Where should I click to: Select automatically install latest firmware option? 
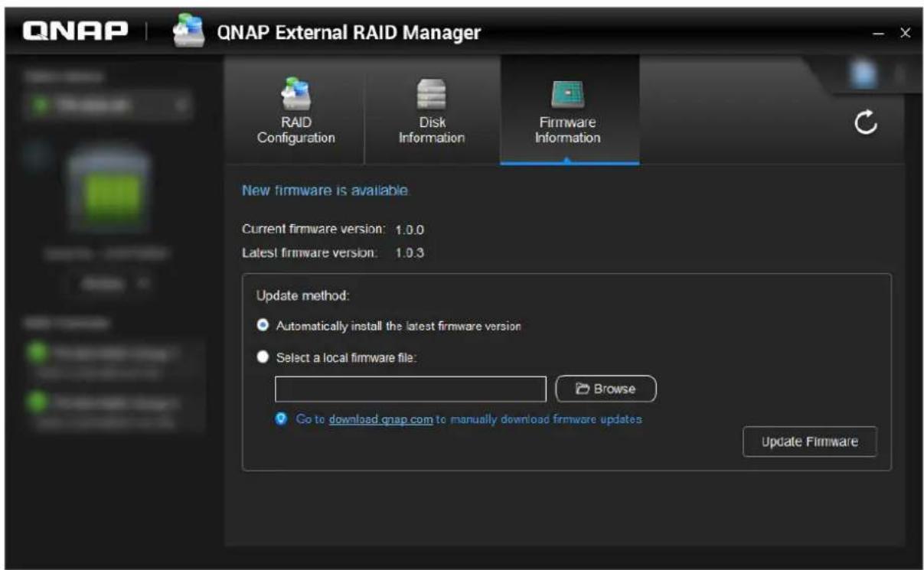coord(263,325)
